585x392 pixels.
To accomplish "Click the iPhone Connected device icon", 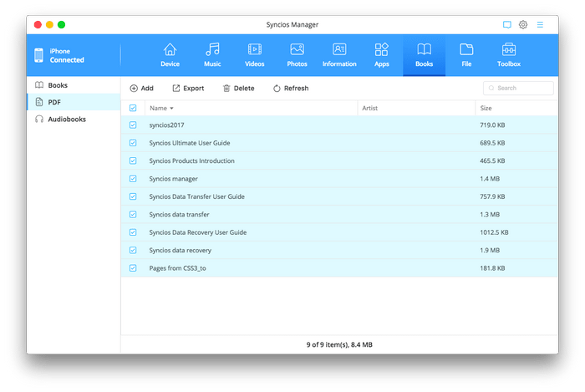I will (x=38, y=55).
